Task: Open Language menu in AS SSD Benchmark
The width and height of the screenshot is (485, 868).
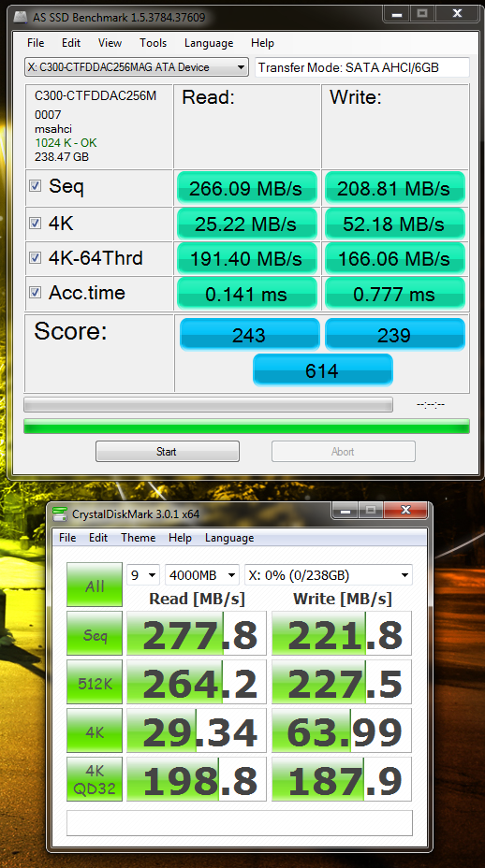Action: pos(209,43)
